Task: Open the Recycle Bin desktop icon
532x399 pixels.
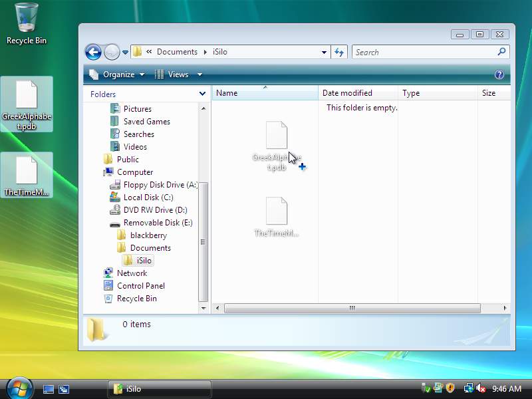Action: [26, 23]
